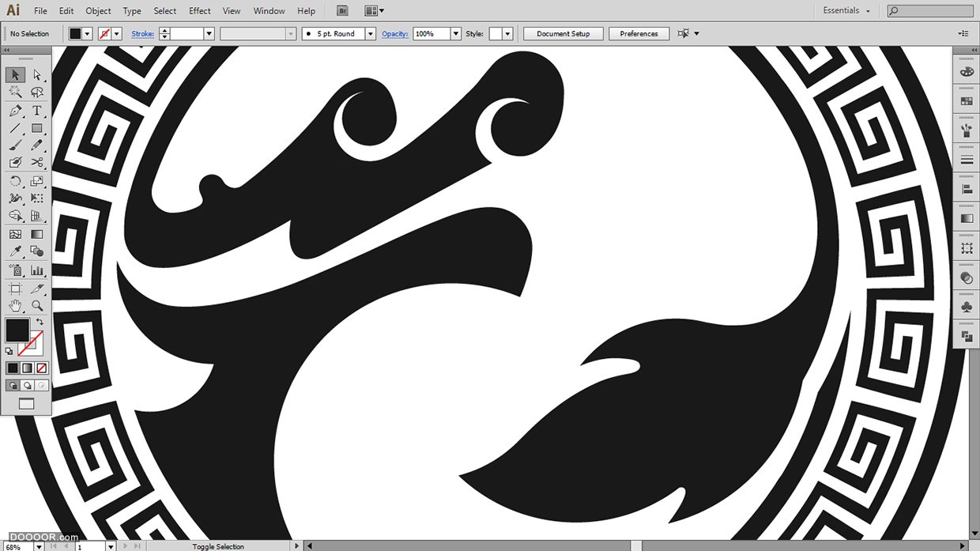Open the Help menu
This screenshot has height=551, width=980.
click(306, 11)
